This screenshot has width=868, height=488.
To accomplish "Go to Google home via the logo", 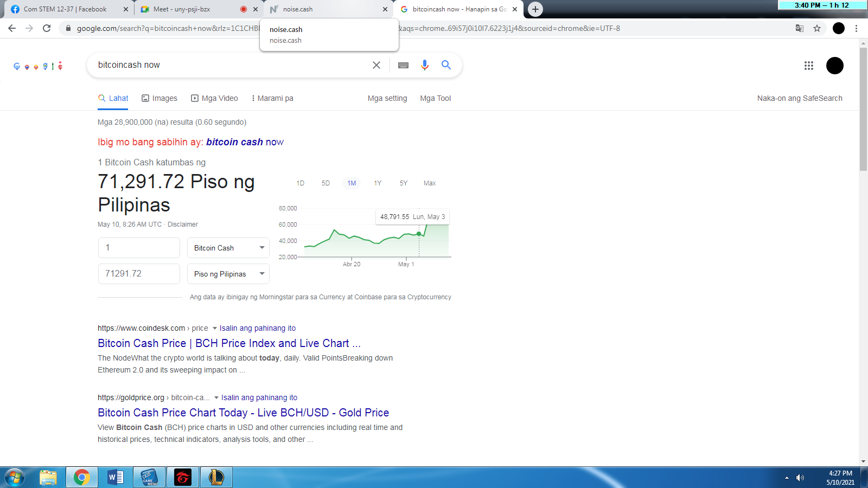I will click(38, 66).
